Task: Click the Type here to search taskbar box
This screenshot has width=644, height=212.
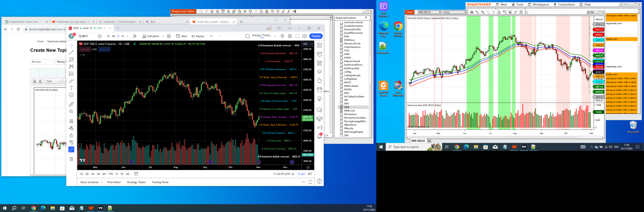Action: point(408,147)
